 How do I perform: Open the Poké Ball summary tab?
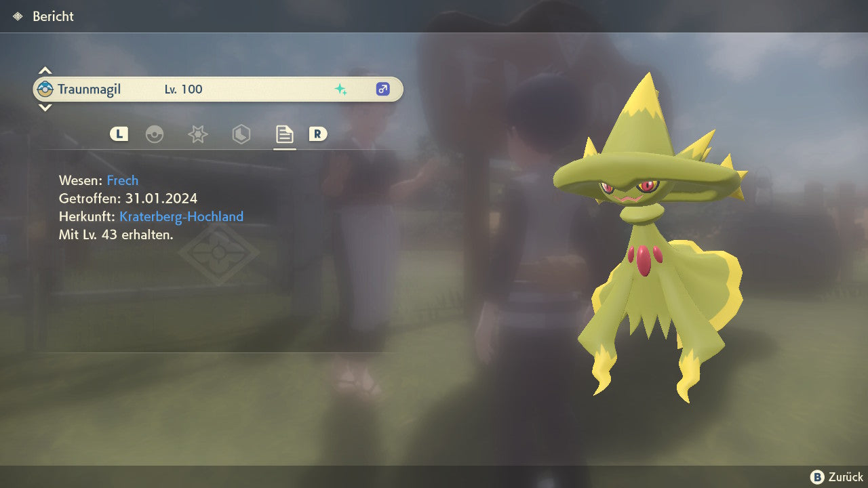[x=155, y=134]
